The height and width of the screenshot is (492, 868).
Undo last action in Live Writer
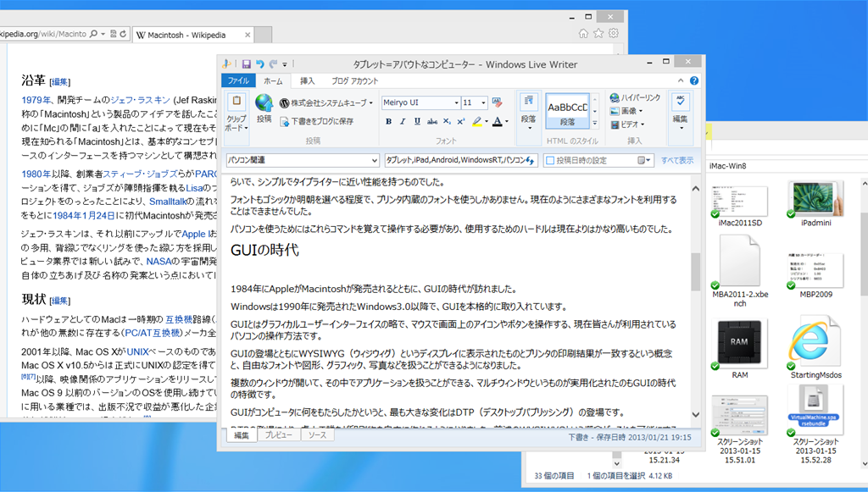[259, 64]
